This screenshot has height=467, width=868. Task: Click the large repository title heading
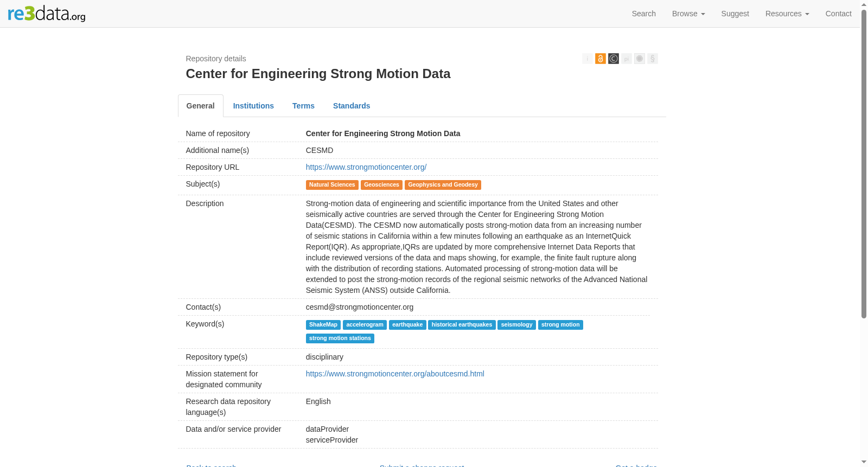tap(318, 74)
